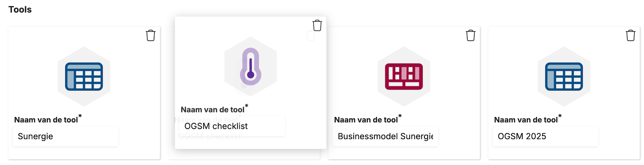Click the faded ghost trash icon behind dragged card

coord(310,36)
